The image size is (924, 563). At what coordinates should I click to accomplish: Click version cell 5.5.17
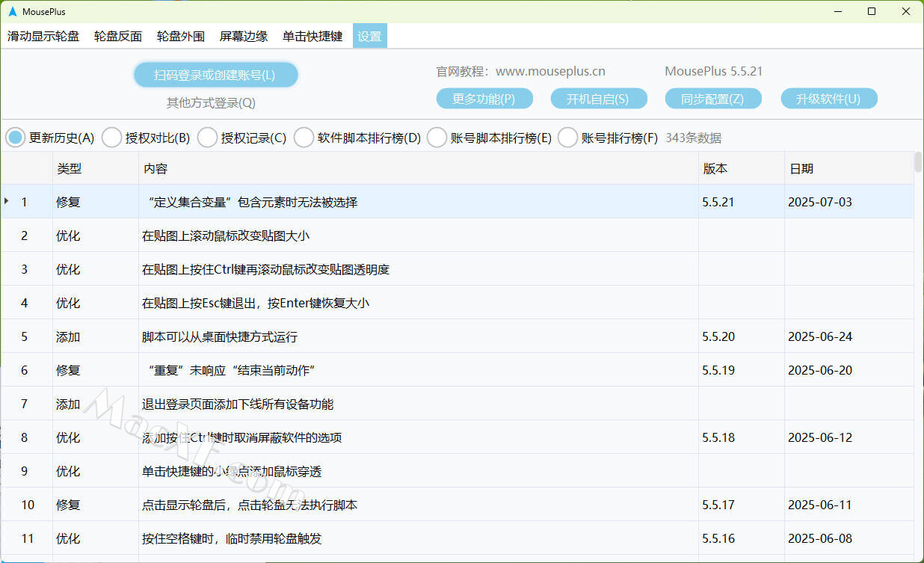tap(742, 505)
